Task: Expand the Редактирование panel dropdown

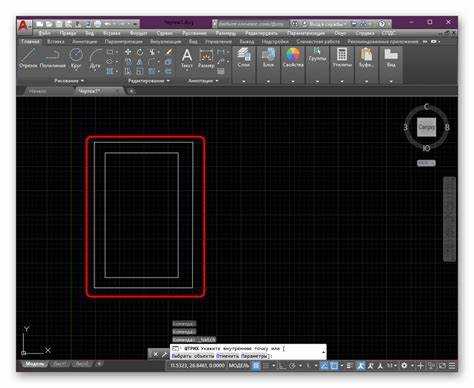Action: (x=149, y=81)
